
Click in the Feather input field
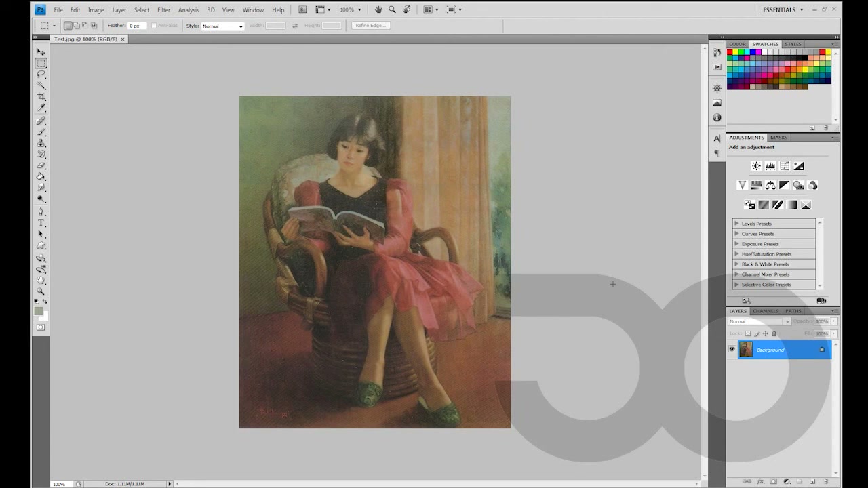(137, 26)
